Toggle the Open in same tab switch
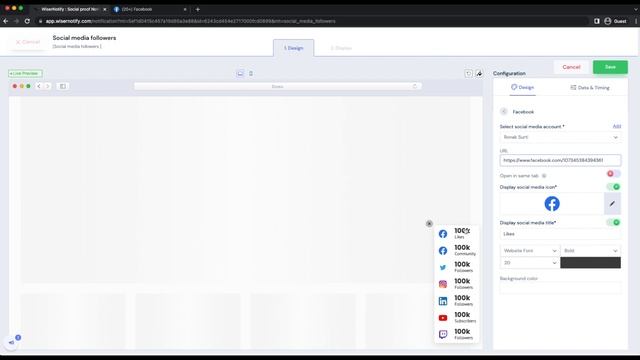 (613, 174)
